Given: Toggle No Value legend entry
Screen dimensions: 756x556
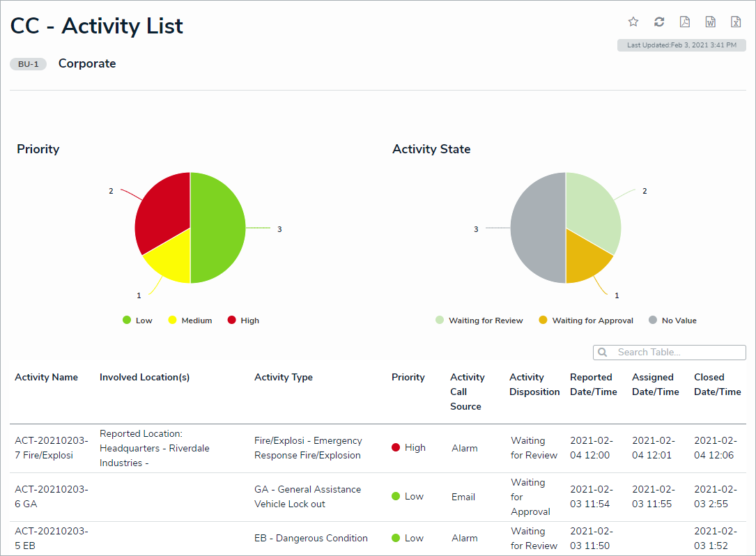Looking at the screenshot, I should (672, 321).
